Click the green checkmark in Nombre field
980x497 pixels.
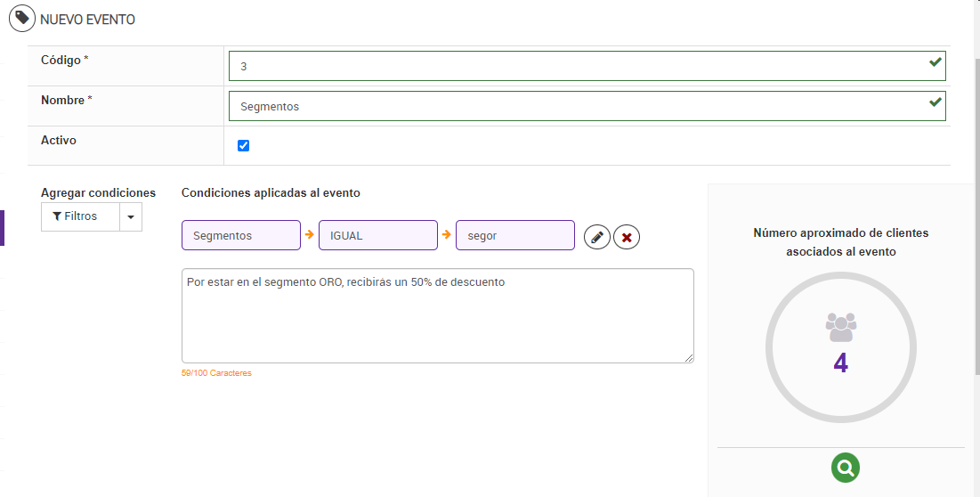935,103
